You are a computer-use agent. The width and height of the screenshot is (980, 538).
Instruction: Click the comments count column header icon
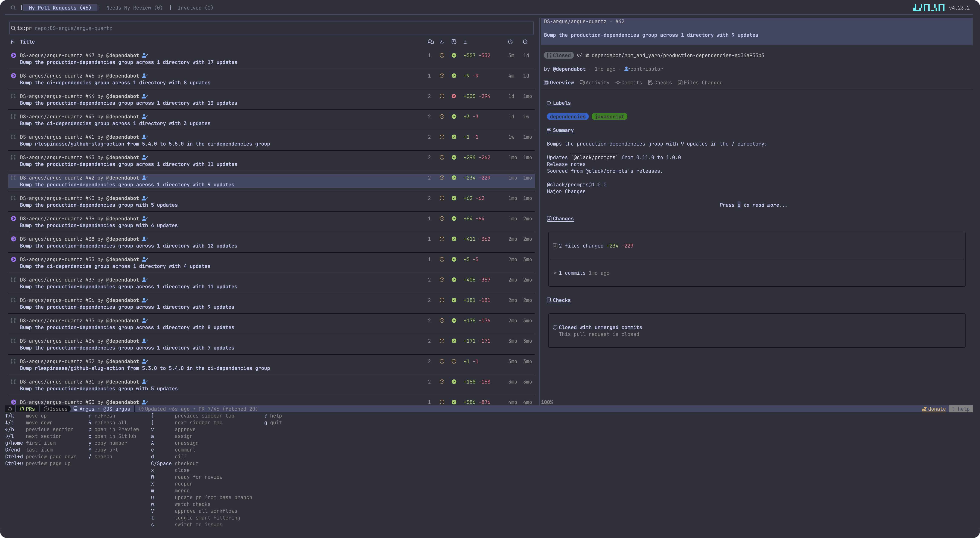(430, 42)
